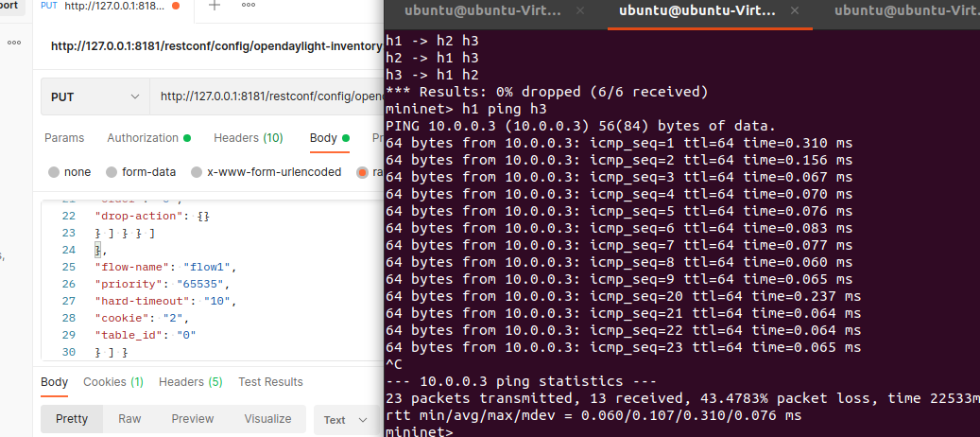Open the tab options ellipsis menu
This screenshot has height=437, width=980.
(249, 5)
